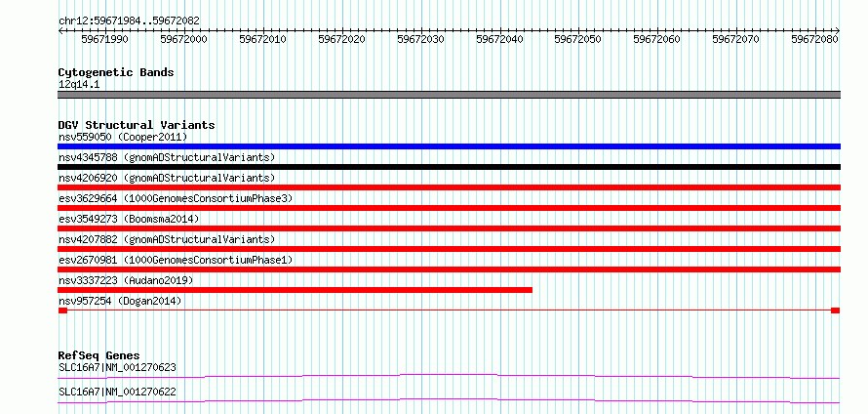Click the chr12:59671984..59672082 region label

(x=129, y=21)
